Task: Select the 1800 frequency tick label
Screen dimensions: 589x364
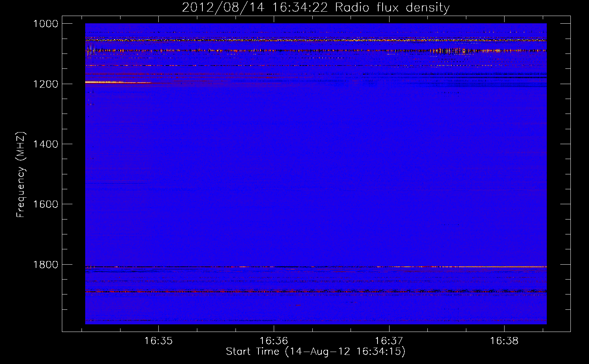Action: tap(46, 265)
